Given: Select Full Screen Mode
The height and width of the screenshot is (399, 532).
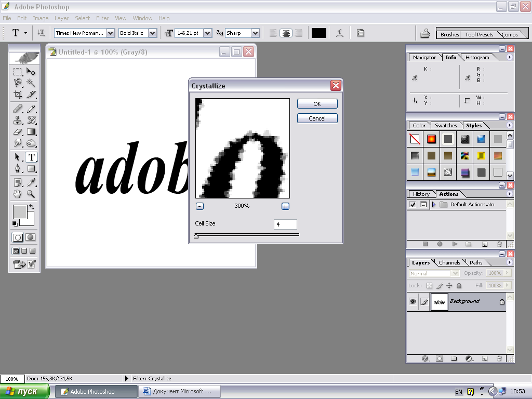Looking at the screenshot, I should tap(33, 251).
